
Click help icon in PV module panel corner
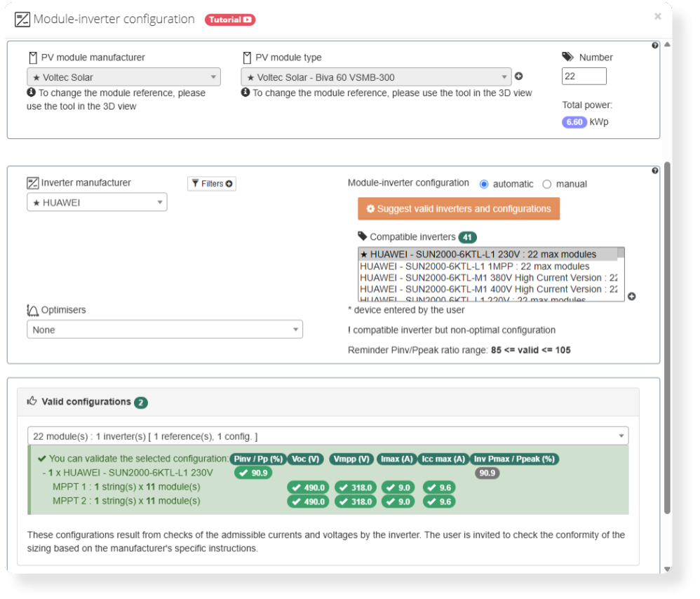(x=655, y=46)
